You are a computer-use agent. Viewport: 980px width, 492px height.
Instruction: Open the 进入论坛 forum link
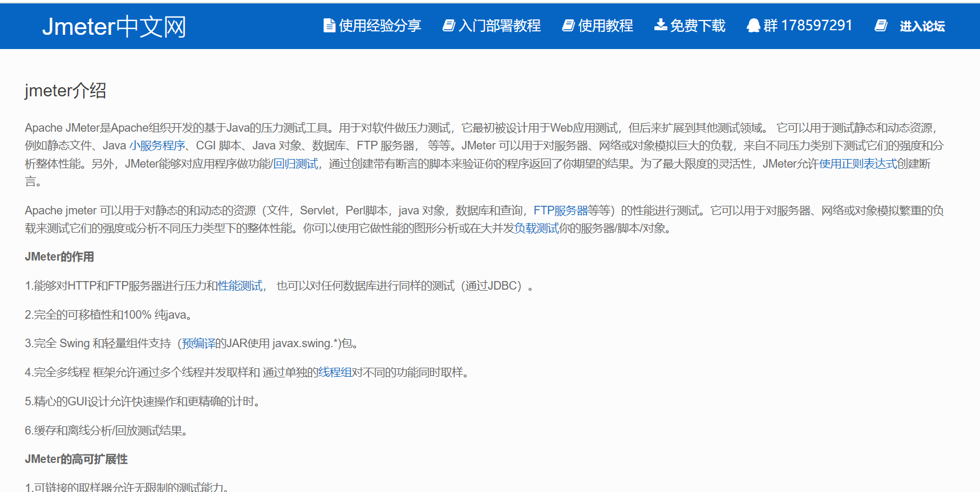(922, 26)
